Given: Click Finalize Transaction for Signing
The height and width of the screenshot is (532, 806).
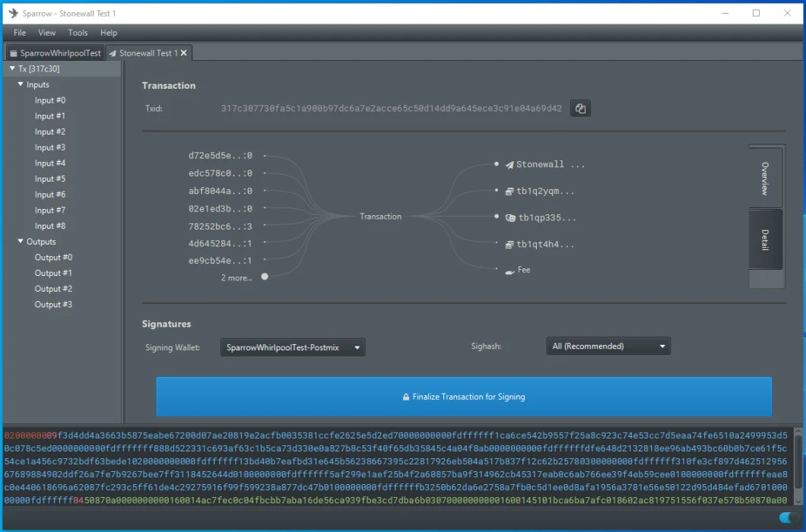Looking at the screenshot, I should point(464,397).
